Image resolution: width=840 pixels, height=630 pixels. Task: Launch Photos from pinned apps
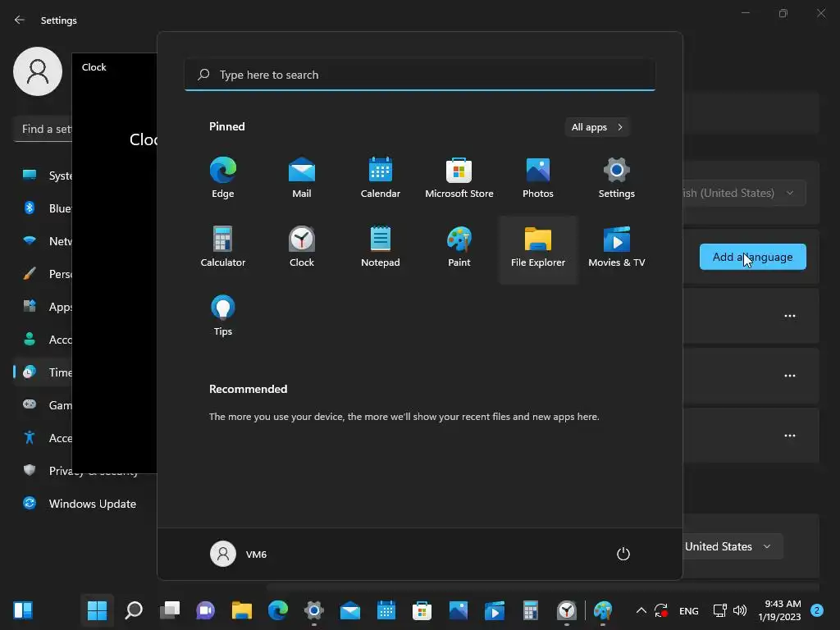coord(538,177)
